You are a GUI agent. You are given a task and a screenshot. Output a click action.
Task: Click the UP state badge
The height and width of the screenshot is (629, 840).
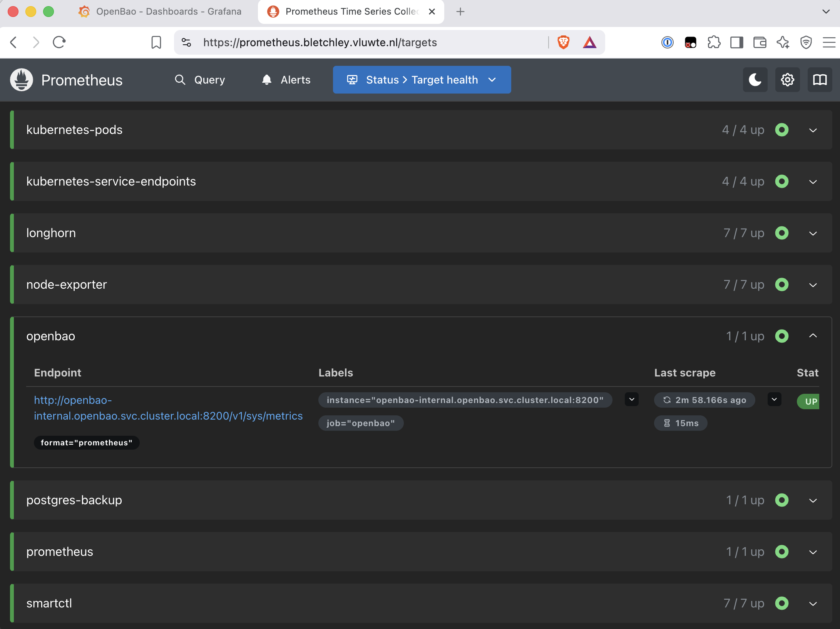pos(808,401)
